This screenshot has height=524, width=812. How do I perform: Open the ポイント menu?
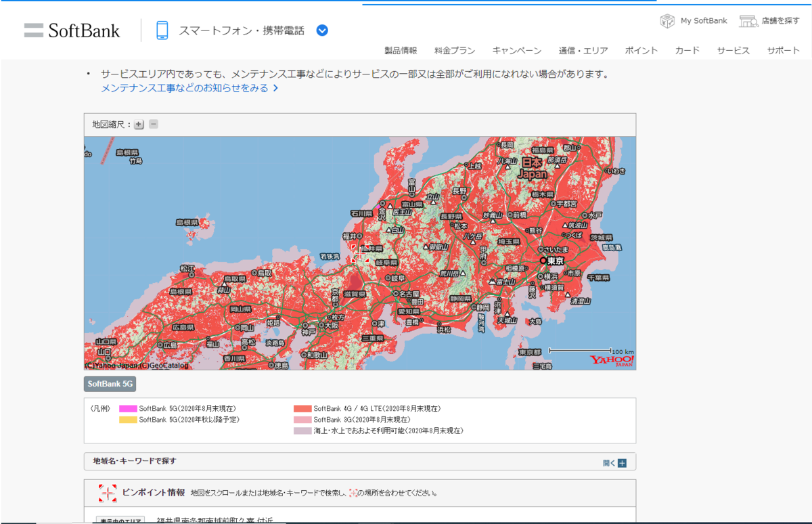point(641,51)
